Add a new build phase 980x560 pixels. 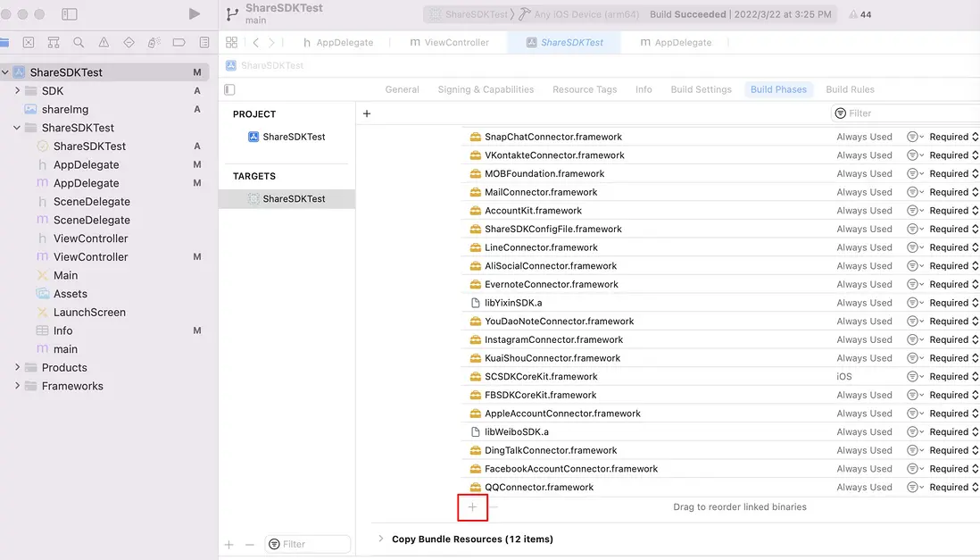[x=367, y=113]
